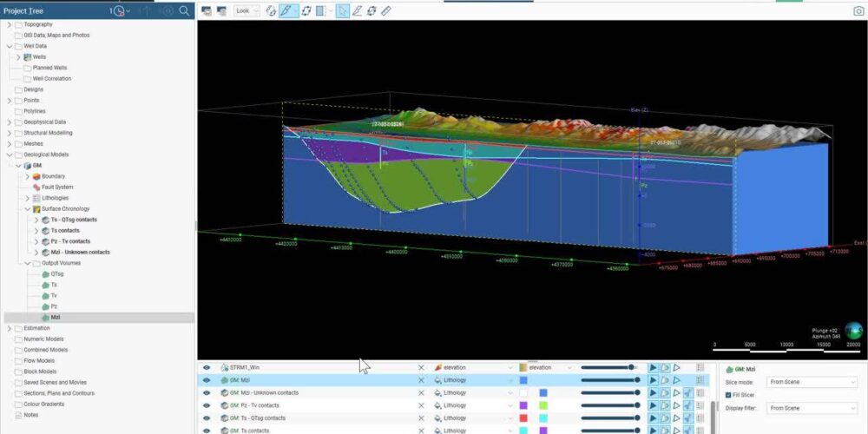This screenshot has height=434, width=868.
Task: Remove GM: Mzl from the scene list
Action: pos(421,380)
